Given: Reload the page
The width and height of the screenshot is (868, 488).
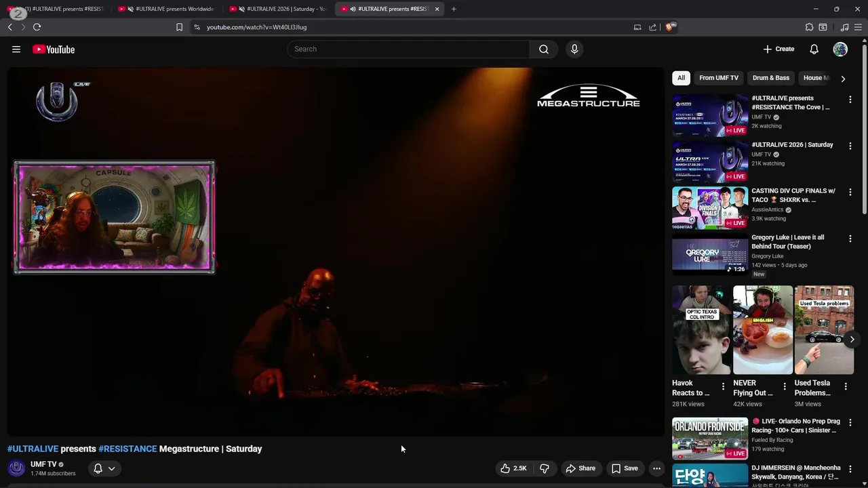Looking at the screenshot, I should tap(37, 27).
